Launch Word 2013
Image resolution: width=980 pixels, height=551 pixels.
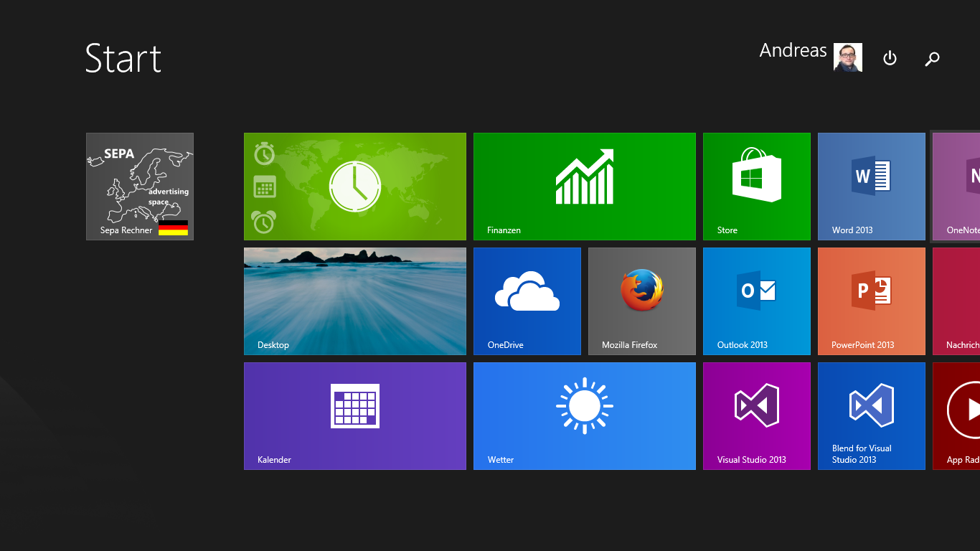872,187
